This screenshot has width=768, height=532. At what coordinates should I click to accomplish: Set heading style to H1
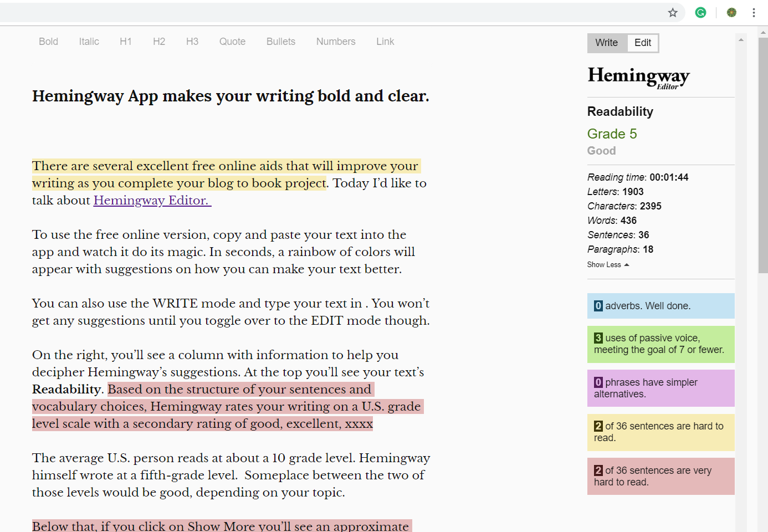126,42
